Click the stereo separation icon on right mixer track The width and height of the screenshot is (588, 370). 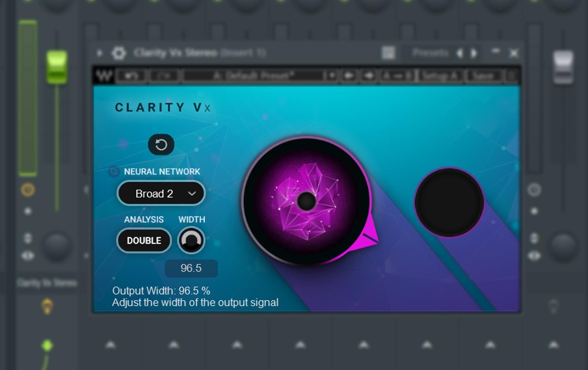coord(534,256)
